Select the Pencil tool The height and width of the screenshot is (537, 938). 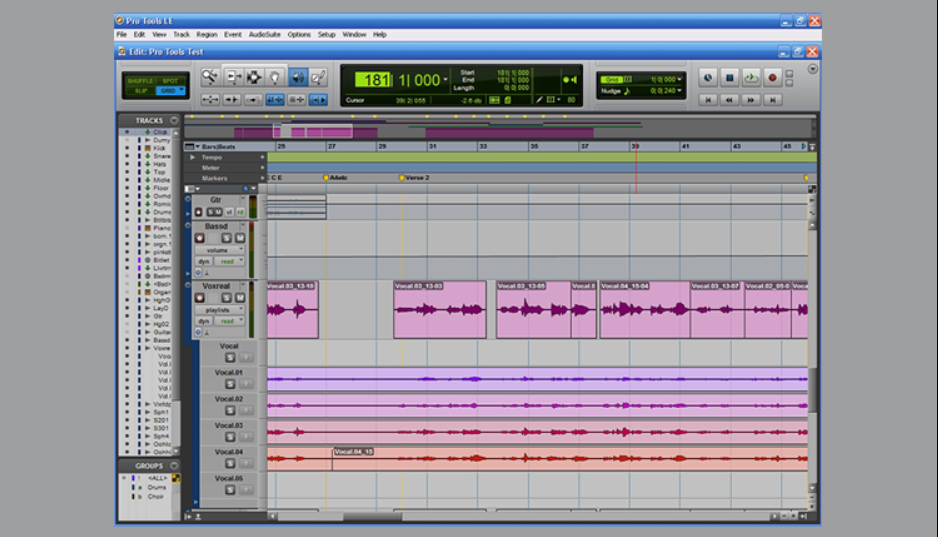coord(319,77)
